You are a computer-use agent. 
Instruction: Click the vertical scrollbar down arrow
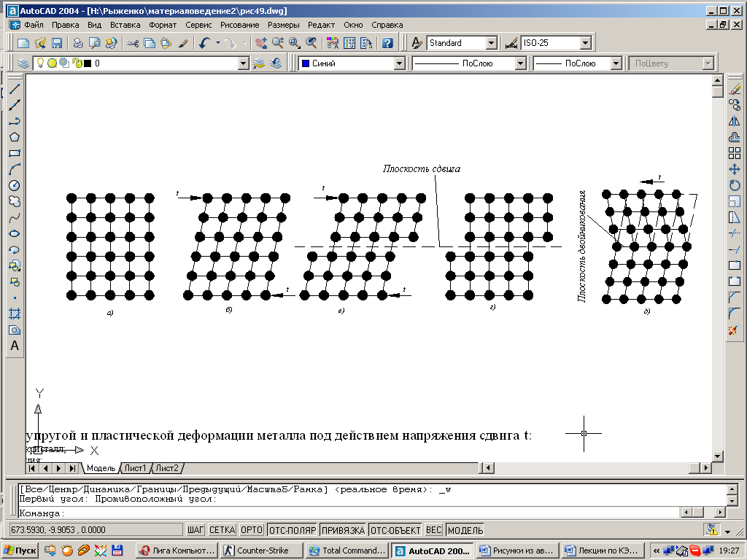718,456
